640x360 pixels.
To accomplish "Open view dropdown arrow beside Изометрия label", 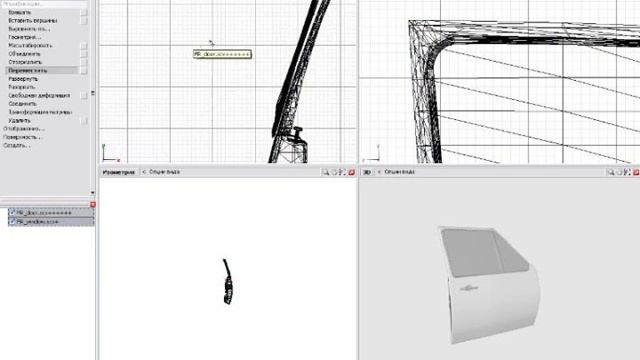I will 144,172.
